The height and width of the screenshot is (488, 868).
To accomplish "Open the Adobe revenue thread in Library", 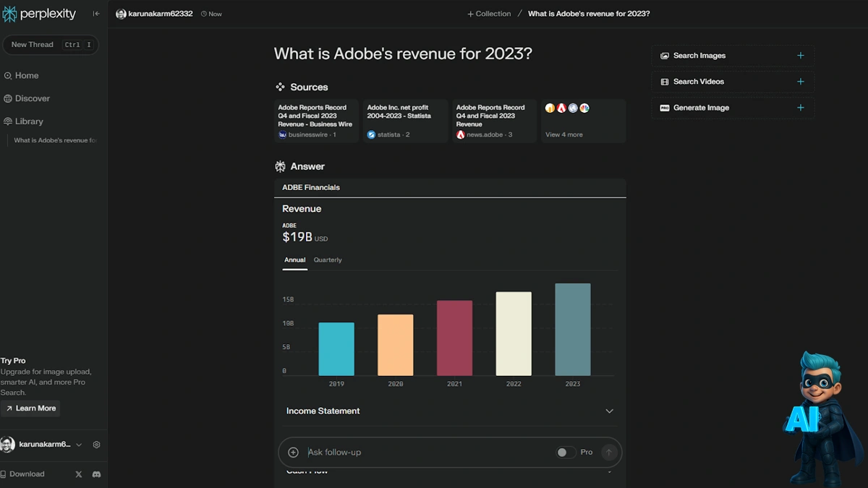I will click(55, 140).
